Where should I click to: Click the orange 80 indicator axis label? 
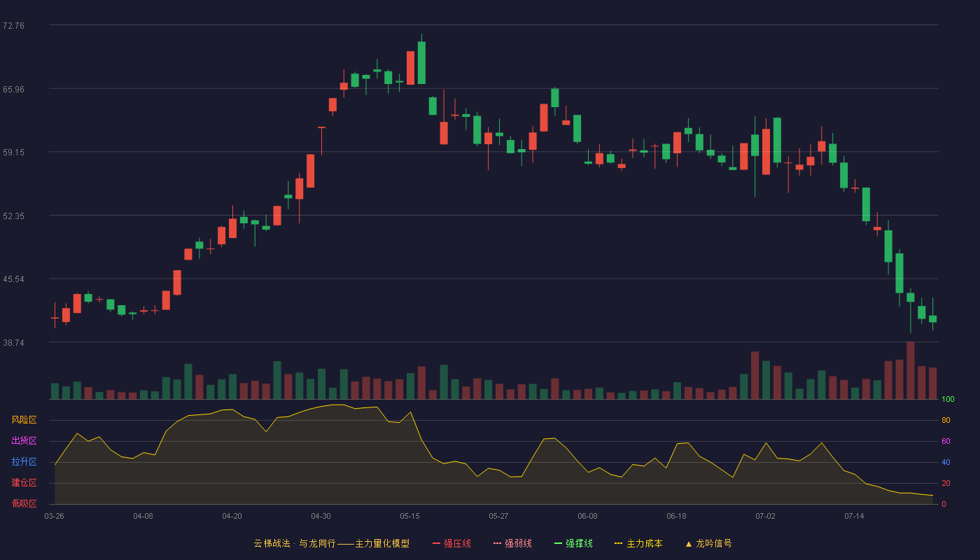pyautogui.click(x=946, y=420)
